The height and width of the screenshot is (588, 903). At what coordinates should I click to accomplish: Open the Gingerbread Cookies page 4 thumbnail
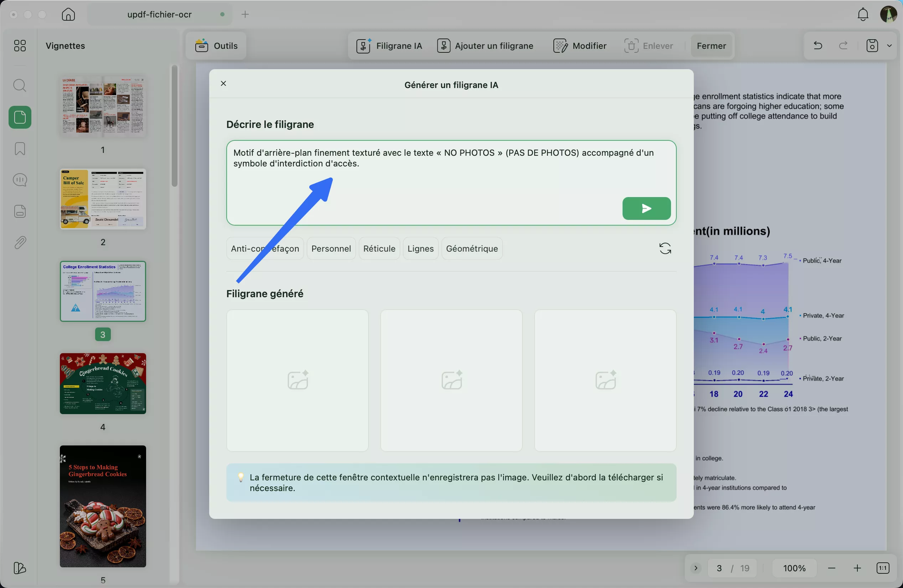(103, 383)
